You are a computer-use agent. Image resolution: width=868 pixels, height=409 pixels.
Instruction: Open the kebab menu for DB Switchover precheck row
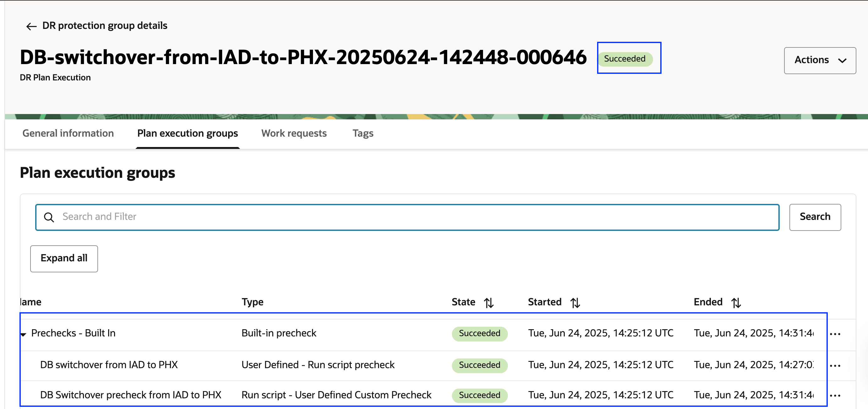coord(835,395)
